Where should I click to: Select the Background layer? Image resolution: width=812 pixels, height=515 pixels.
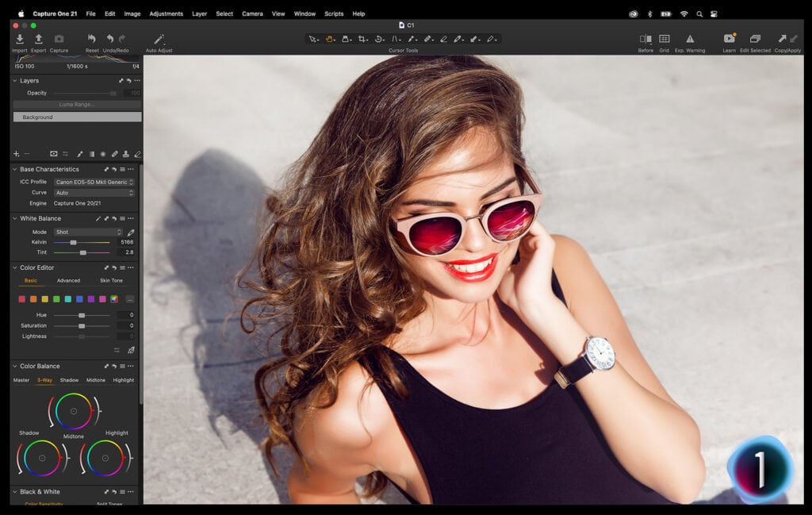tap(77, 117)
